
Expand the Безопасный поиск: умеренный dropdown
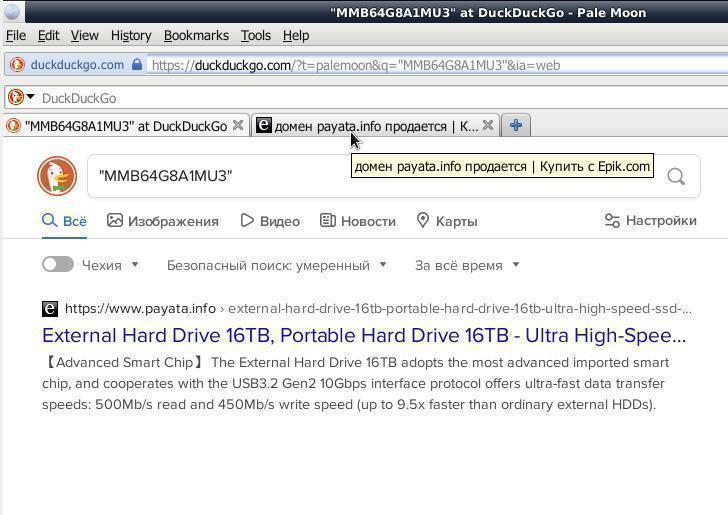[277, 265]
